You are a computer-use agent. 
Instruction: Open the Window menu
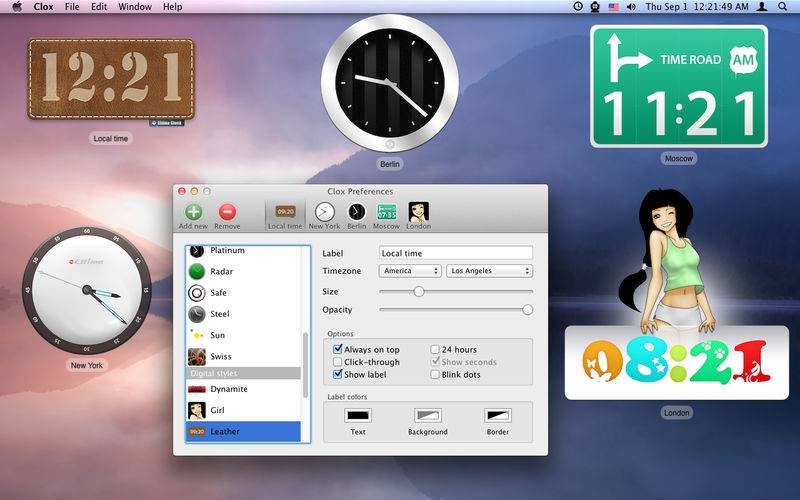click(135, 7)
